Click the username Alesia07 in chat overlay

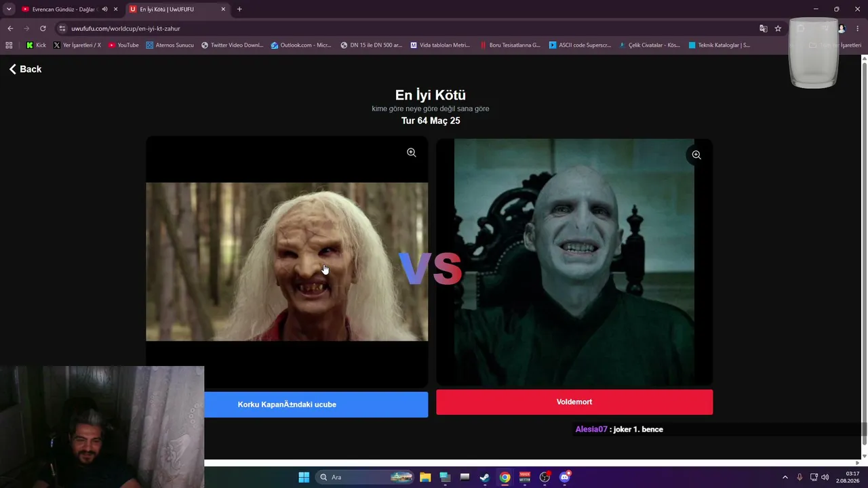point(591,429)
